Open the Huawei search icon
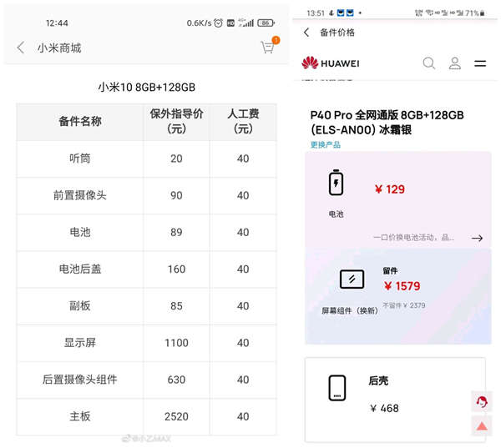This screenshot has height=448, width=501. [x=429, y=63]
